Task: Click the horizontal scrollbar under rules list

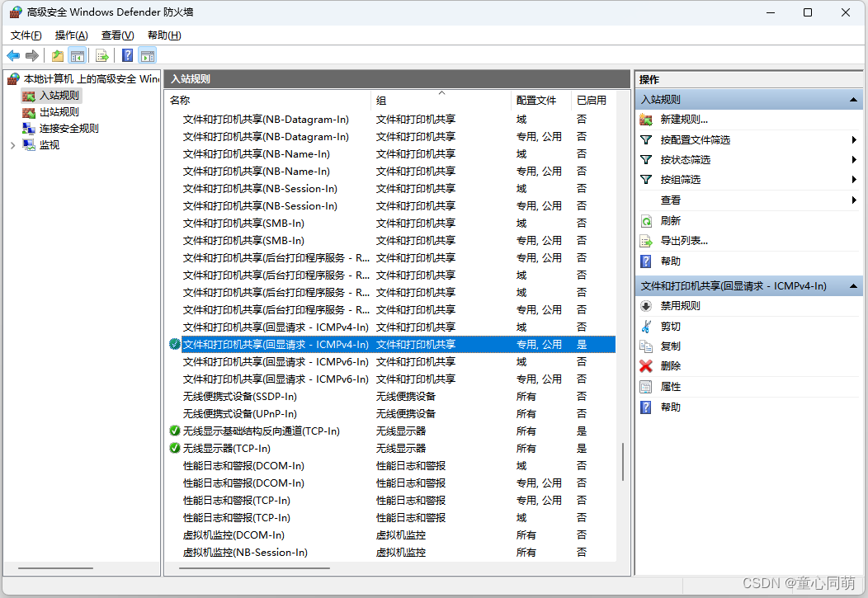Action: pyautogui.click(x=255, y=568)
